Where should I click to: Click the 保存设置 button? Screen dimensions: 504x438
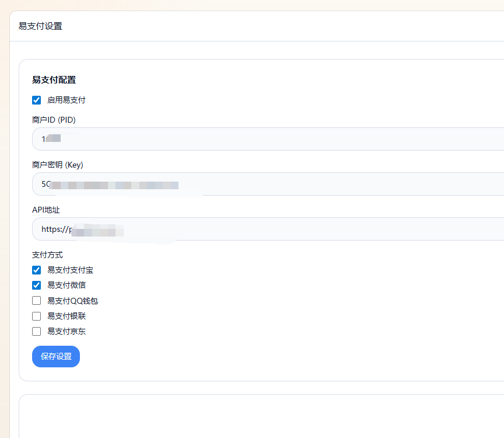(56, 356)
